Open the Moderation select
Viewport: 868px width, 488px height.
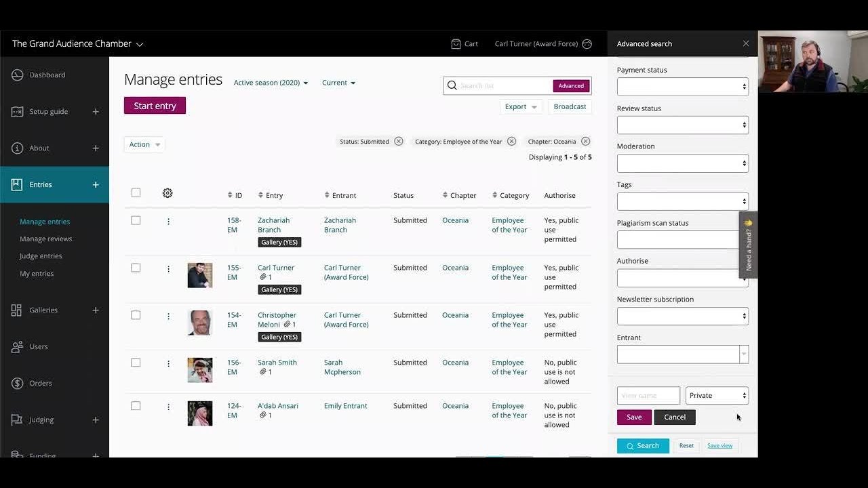pyautogui.click(x=683, y=163)
